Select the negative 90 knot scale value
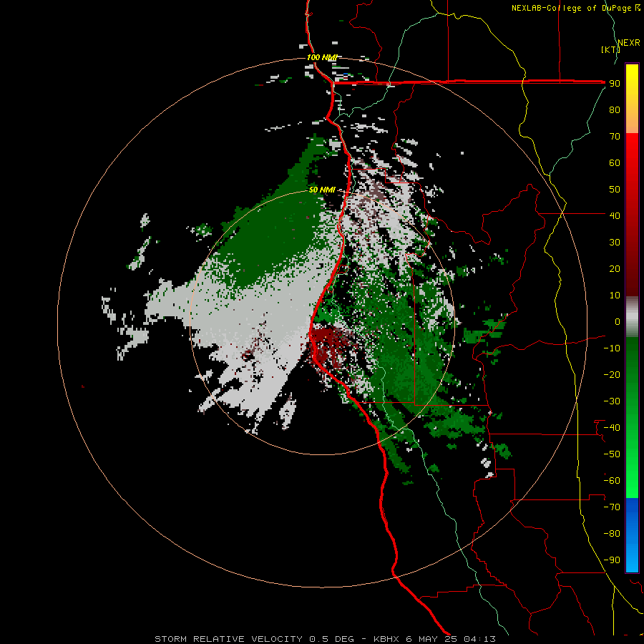Screen dimensions: 644x644 pyautogui.click(x=612, y=560)
